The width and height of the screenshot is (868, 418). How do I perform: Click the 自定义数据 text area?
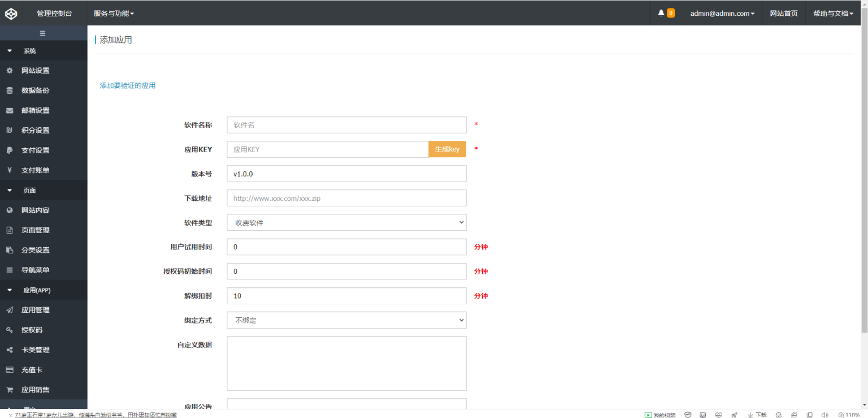(346, 364)
